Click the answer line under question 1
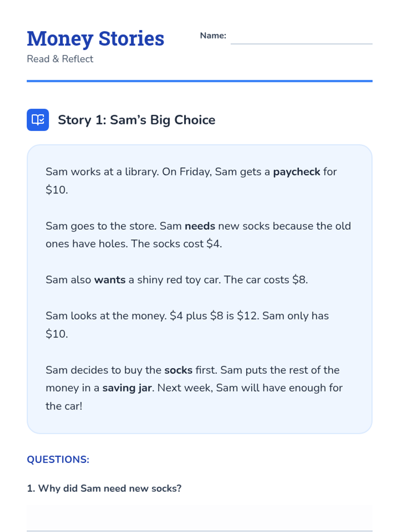 point(199,518)
